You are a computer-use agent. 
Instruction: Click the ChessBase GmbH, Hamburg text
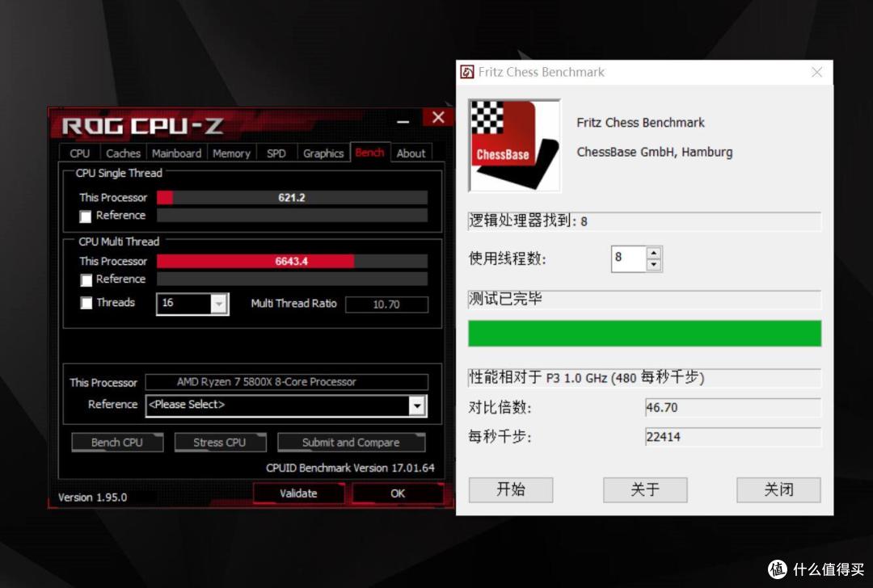click(654, 152)
